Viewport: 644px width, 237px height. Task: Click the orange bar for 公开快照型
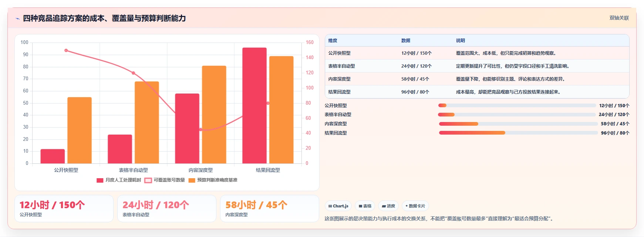click(x=80, y=130)
